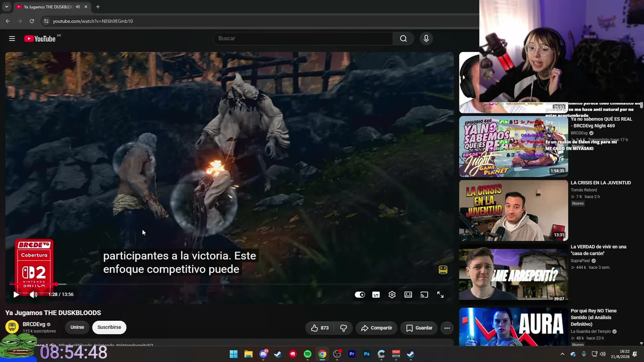Switch to theater mode
Screen dimensions: 644x362
[408, 295]
